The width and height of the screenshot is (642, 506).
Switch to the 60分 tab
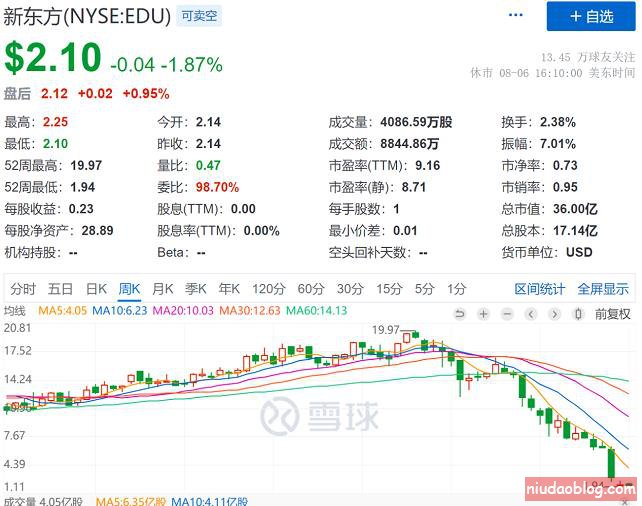(311, 289)
